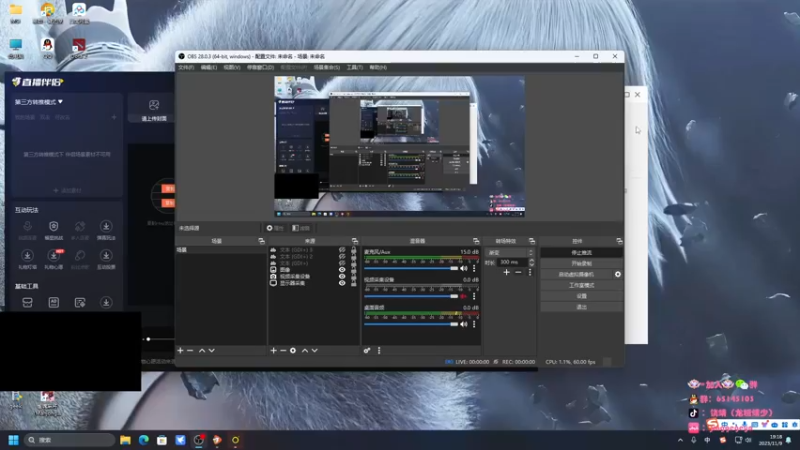
Task: Move source up in the list
Action: pyautogui.click(x=305, y=351)
